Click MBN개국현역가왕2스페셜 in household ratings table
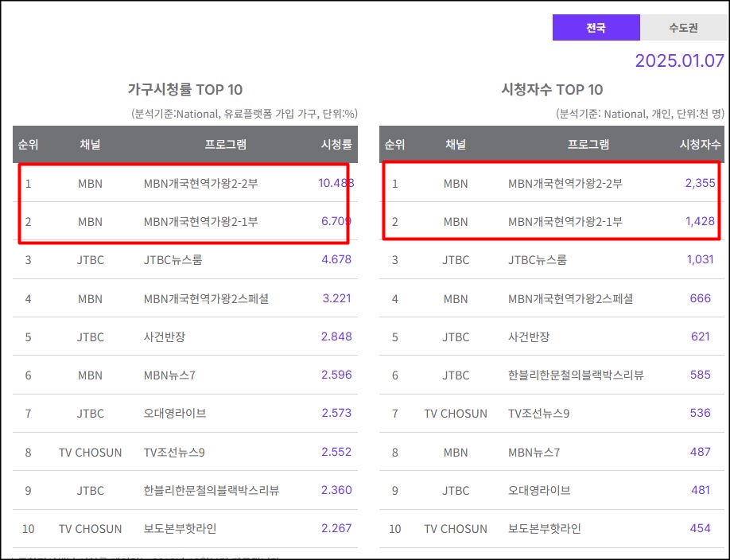 pyautogui.click(x=206, y=298)
